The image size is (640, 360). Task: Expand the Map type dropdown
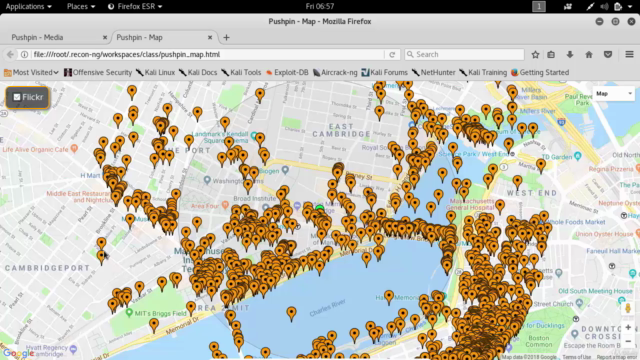coord(613,94)
